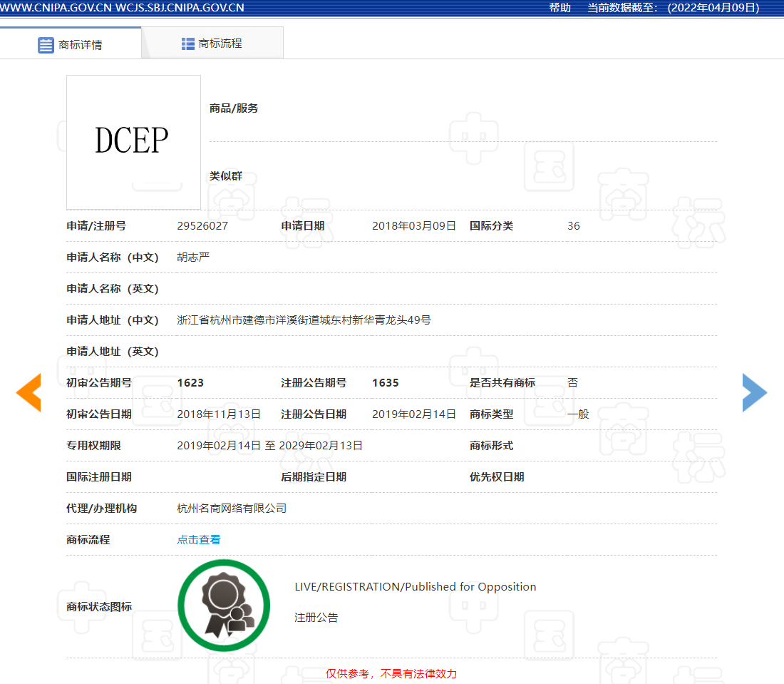Select application date 2018年03月09日
Image resolution: width=784 pixels, height=684 pixels.
coord(414,226)
